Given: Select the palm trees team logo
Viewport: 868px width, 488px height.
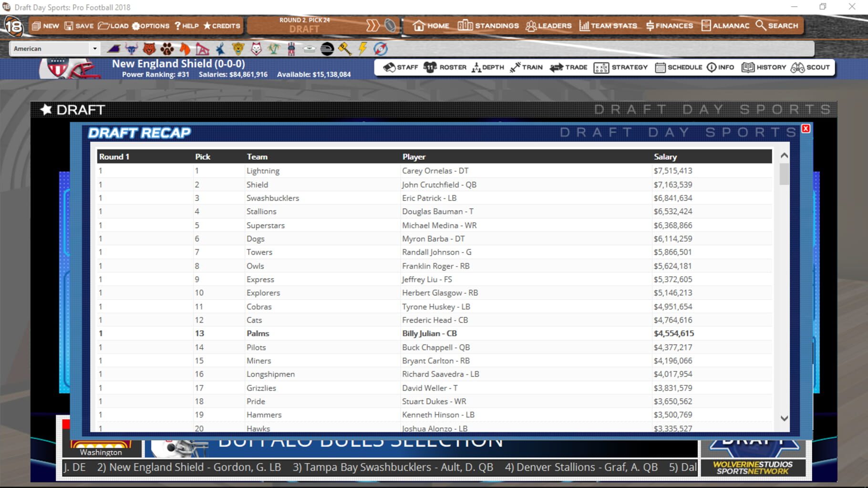Looking at the screenshot, I should click(x=274, y=49).
